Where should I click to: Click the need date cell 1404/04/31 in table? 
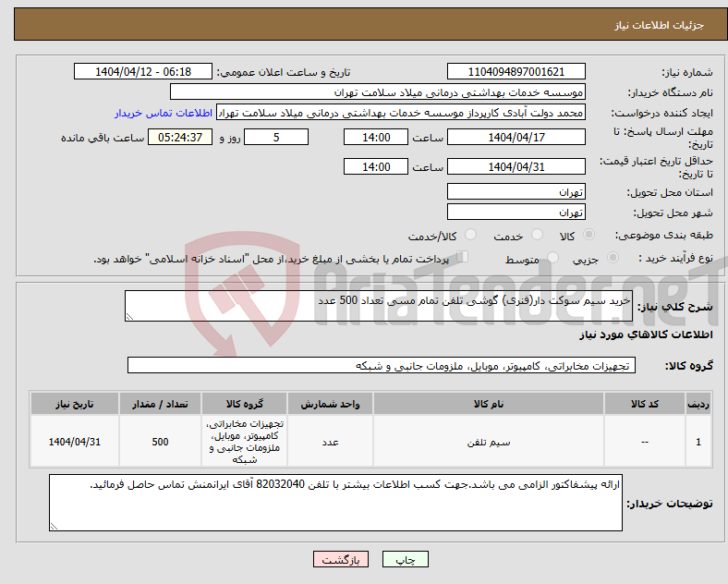[75, 442]
